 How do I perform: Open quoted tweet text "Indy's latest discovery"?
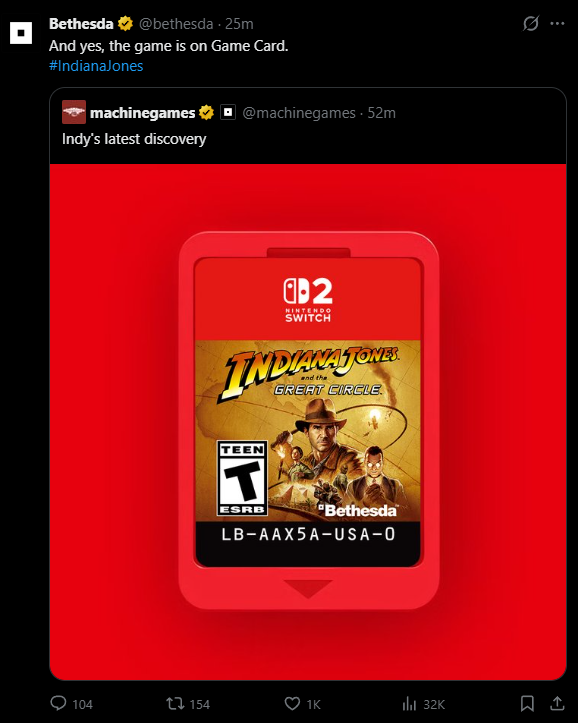(134, 139)
